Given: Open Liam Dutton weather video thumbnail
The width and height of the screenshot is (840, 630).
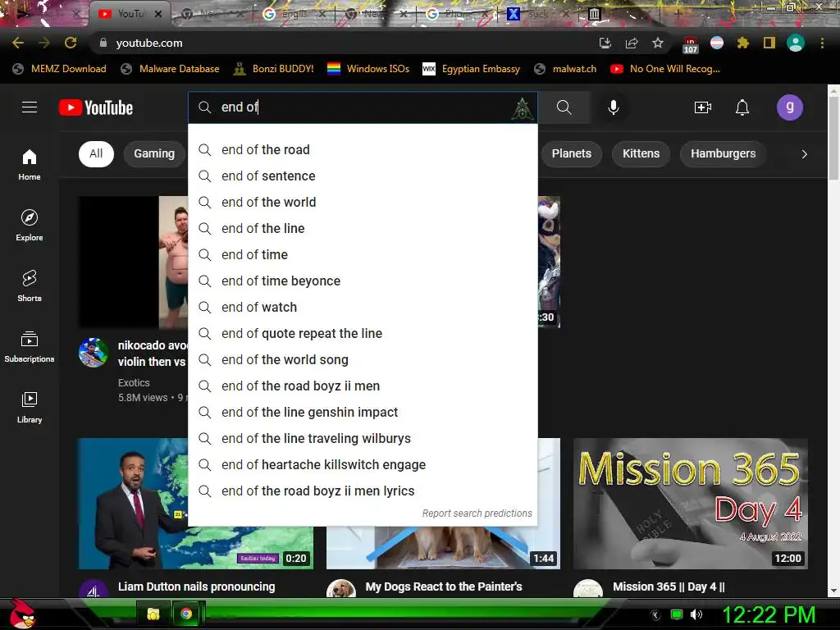Looking at the screenshot, I should [132, 504].
